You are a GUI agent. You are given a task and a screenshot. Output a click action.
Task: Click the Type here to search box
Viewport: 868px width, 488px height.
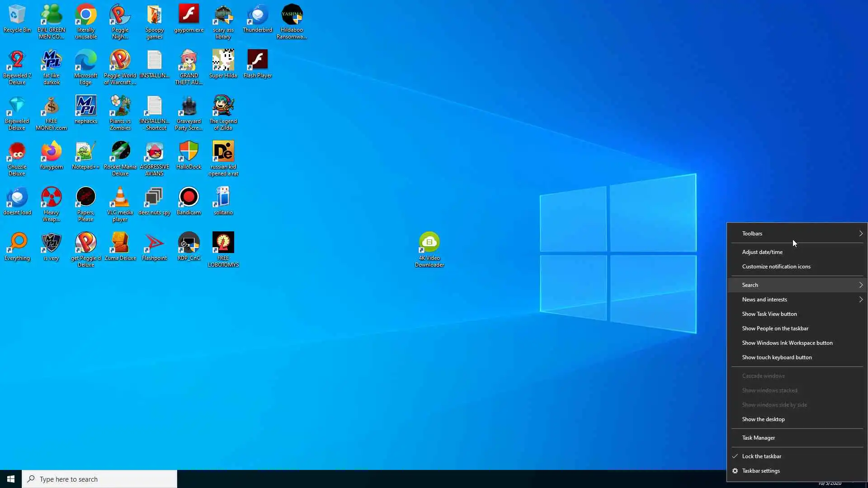99,479
